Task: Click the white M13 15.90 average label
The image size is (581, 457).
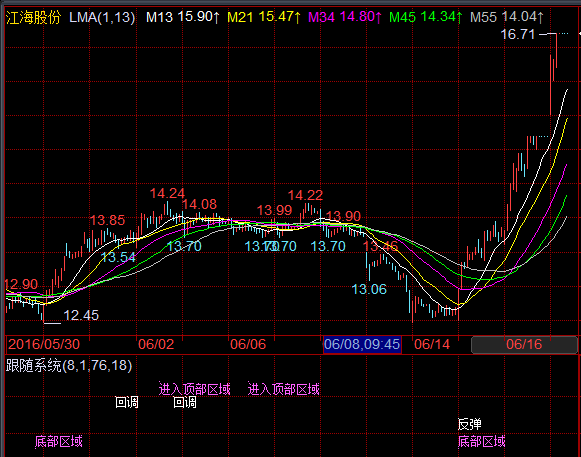Action: (x=183, y=17)
